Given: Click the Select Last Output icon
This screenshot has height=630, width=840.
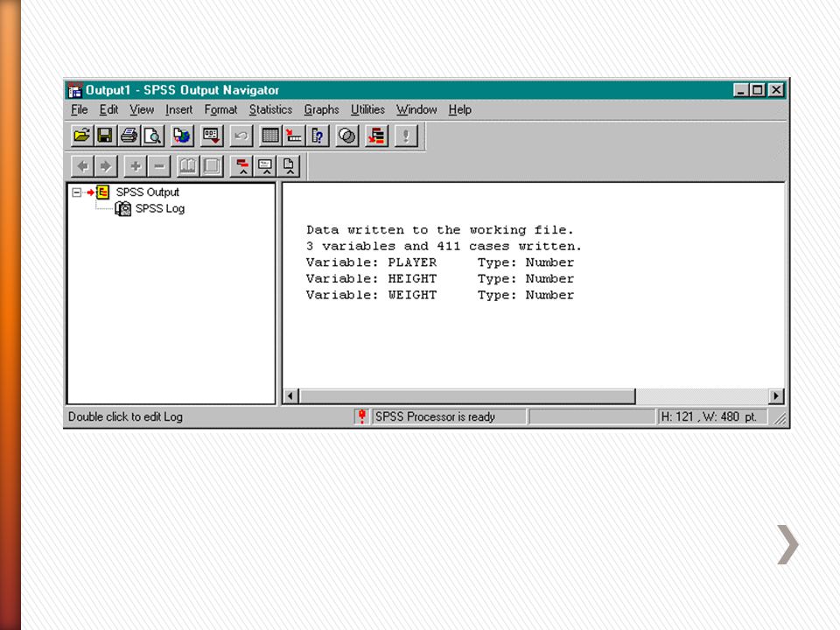Looking at the screenshot, I should 376,136.
